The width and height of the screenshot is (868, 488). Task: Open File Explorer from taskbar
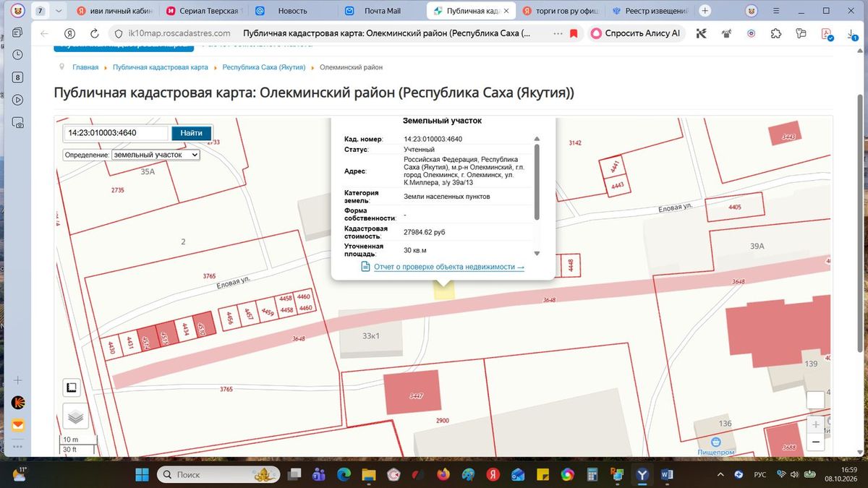click(369, 474)
